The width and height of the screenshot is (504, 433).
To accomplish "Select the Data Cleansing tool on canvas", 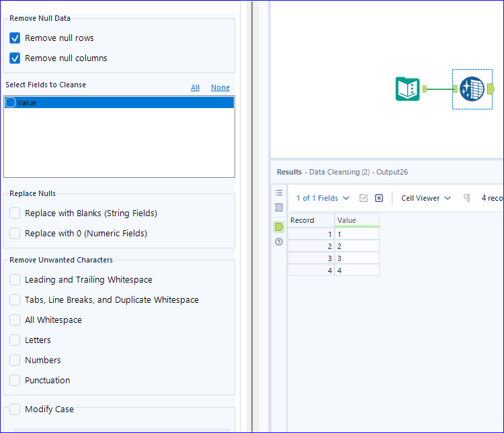I will pyautogui.click(x=472, y=89).
